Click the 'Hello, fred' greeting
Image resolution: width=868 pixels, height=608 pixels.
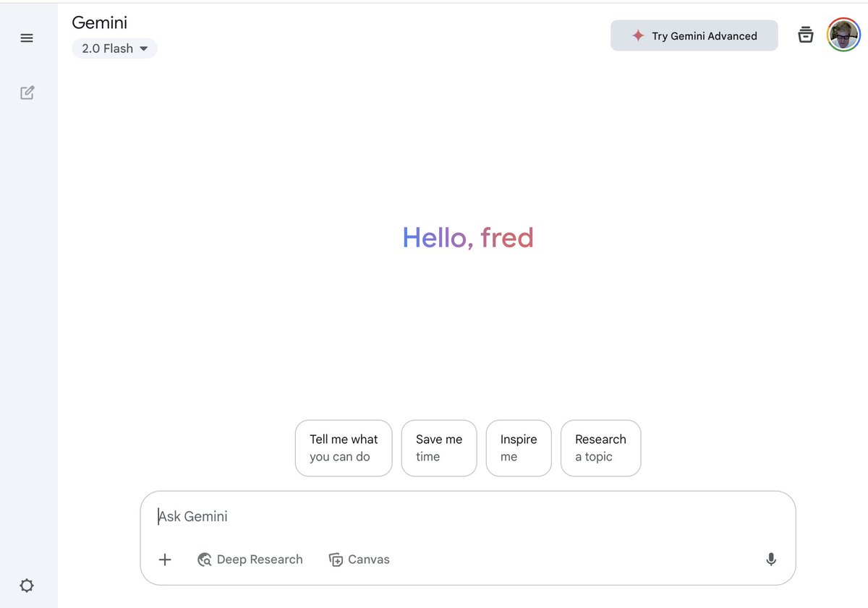tap(468, 238)
